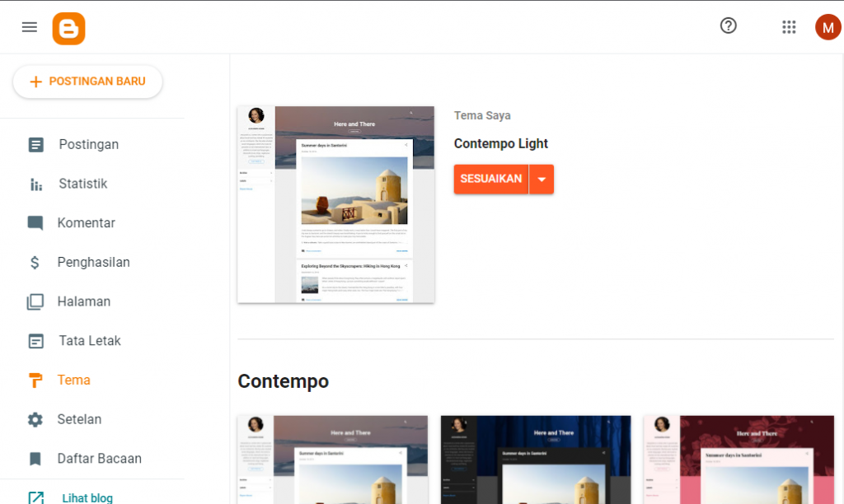
Task: Click the Penghasilan dollar icon
Action: (35, 262)
